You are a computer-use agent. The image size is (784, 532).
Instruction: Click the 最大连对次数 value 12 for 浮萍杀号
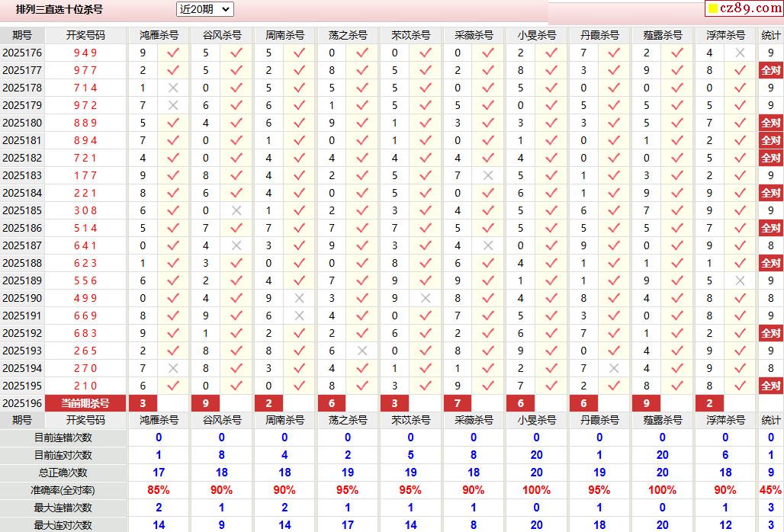725,525
